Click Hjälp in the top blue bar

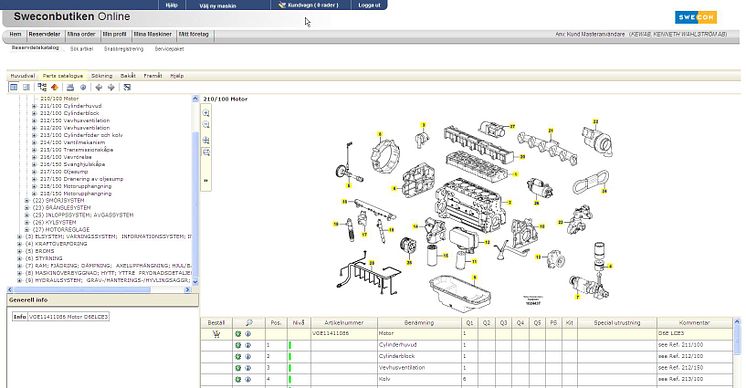[172, 5]
